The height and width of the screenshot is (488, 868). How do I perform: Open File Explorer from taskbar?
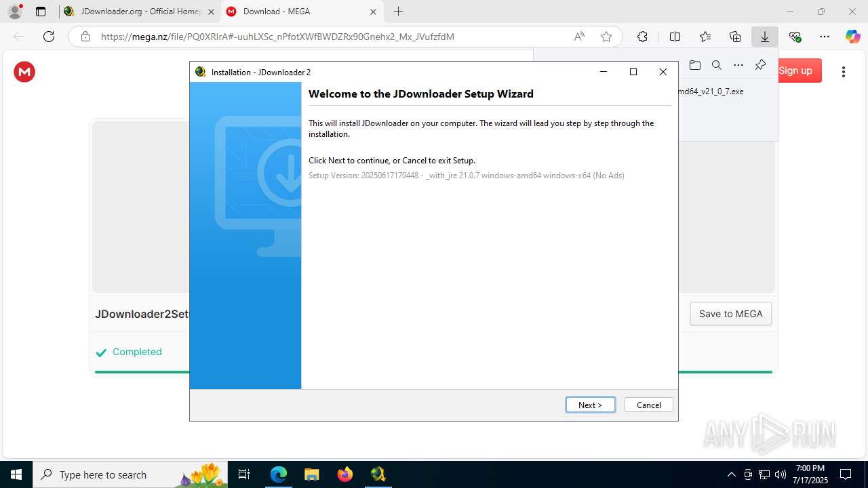click(311, 474)
